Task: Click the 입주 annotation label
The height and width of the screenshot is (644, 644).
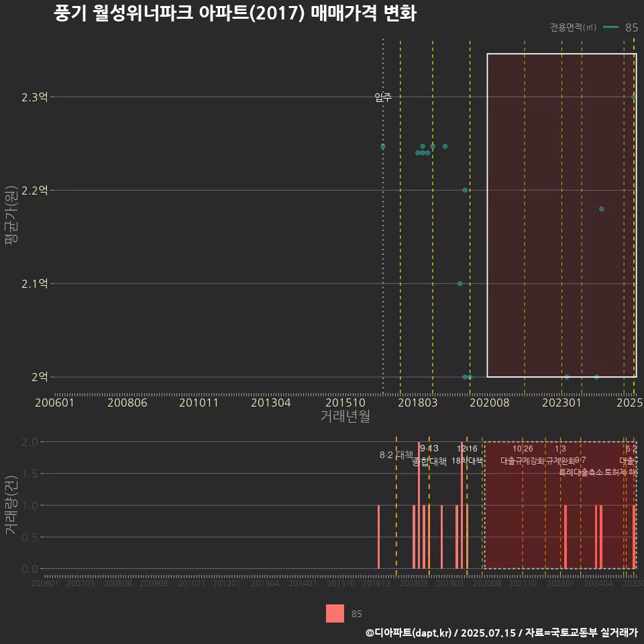Action: click(x=383, y=97)
